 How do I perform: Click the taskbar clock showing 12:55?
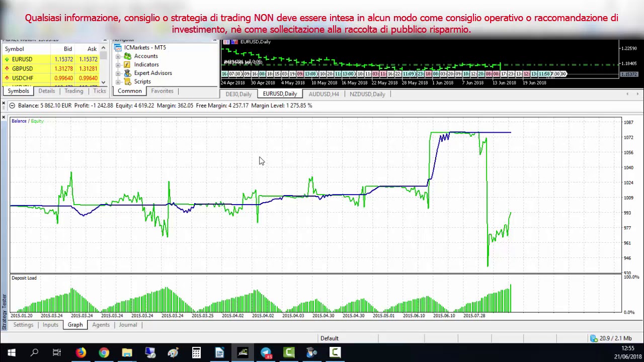coord(627,348)
